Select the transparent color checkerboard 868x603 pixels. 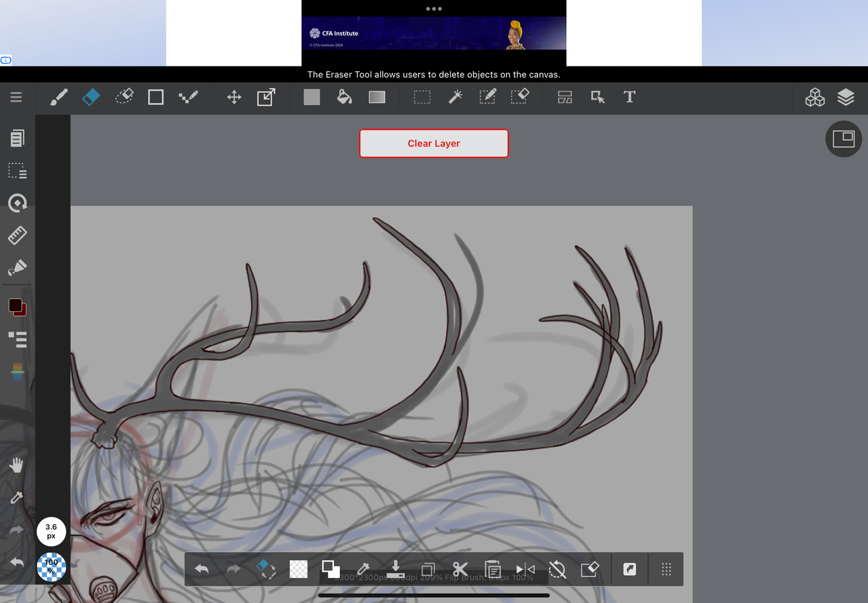[299, 569]
